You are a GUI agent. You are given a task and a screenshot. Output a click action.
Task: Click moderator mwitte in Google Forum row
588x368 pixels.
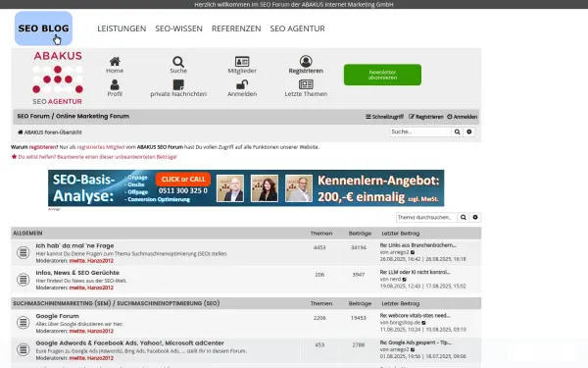pos(76,331)
